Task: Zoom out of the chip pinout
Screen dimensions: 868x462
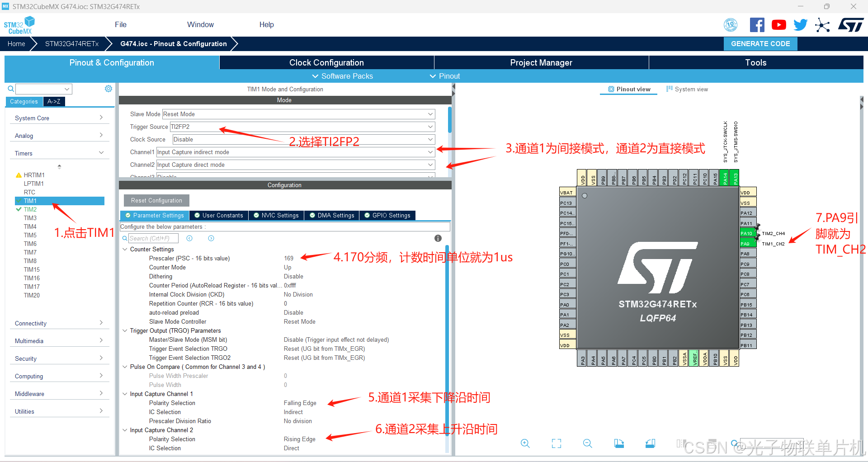Action: tap(588, 443)
